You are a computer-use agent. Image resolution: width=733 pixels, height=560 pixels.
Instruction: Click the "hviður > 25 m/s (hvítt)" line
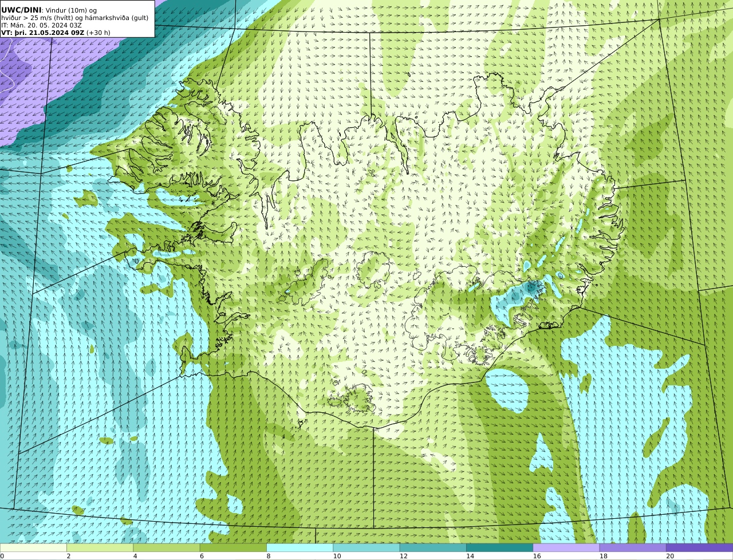click(37, 18)
